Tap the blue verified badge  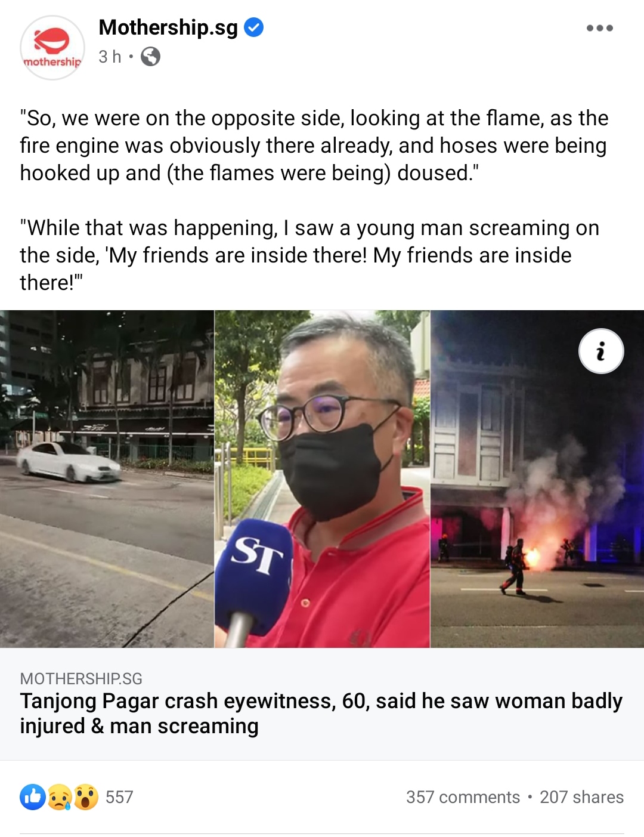pos(254,27)
